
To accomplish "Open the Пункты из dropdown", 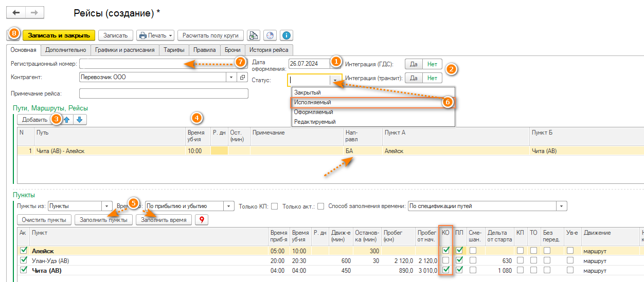I will click(x=107, y=206).
